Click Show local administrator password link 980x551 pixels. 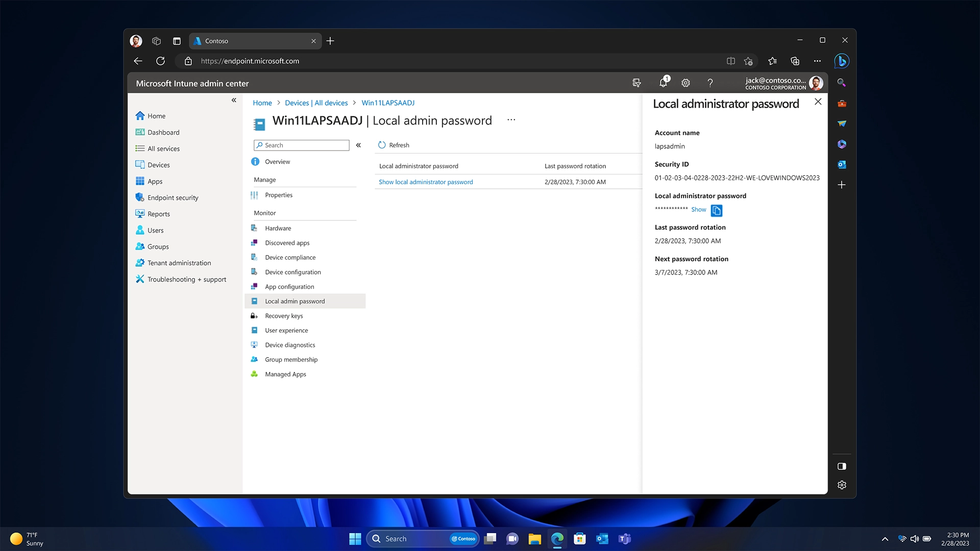[426, 182]
